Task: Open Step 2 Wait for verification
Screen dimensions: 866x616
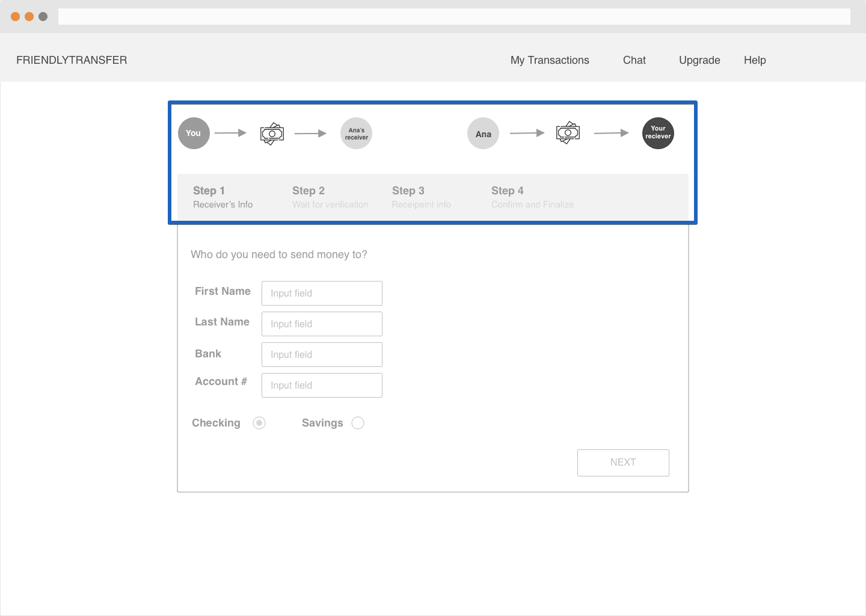Action: coord(330,197)
